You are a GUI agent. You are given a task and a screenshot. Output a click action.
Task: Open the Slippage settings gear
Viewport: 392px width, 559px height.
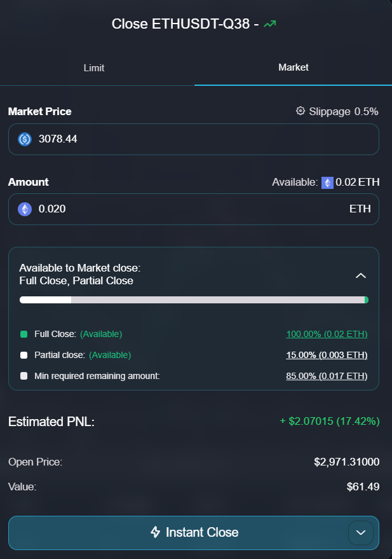[300, 111]
